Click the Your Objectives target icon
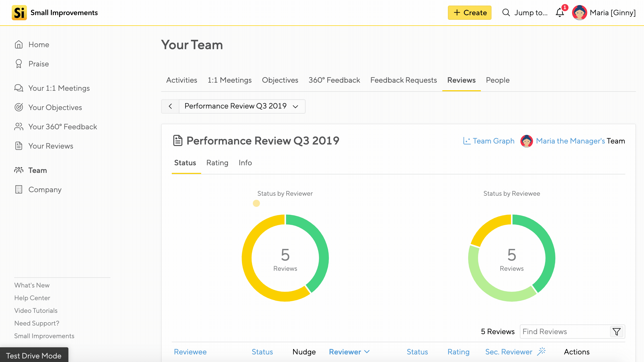Viewport: 644px width, 362px height. [x=19, y=107]
